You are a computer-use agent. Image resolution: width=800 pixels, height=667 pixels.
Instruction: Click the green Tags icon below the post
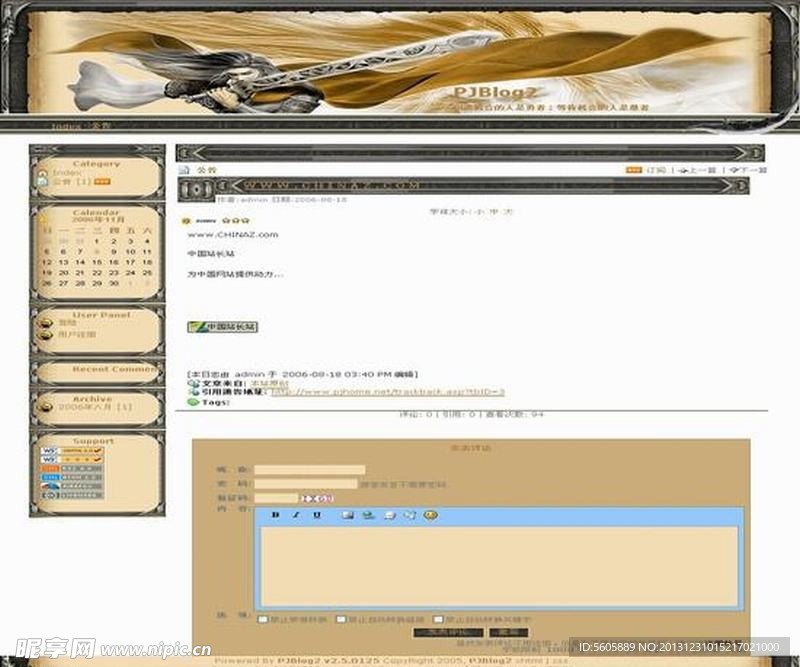coord(193,402)
